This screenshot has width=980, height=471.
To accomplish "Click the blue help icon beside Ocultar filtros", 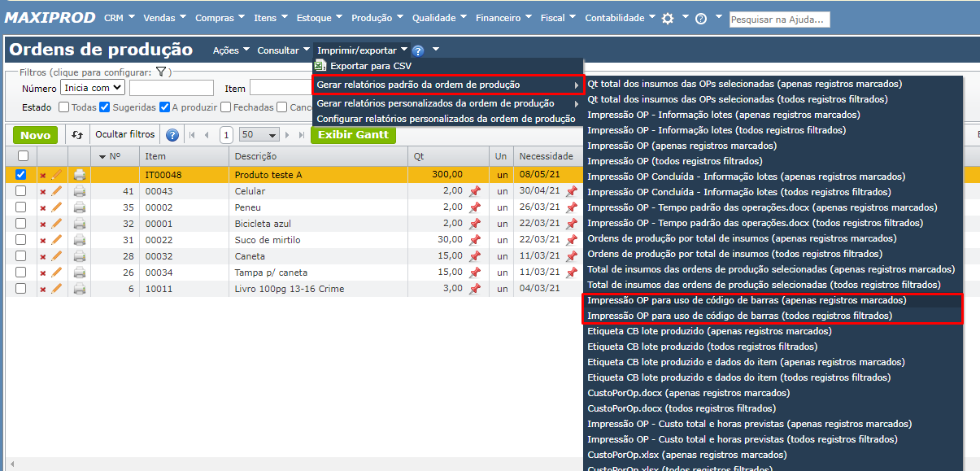I will (x=172, y=135).
